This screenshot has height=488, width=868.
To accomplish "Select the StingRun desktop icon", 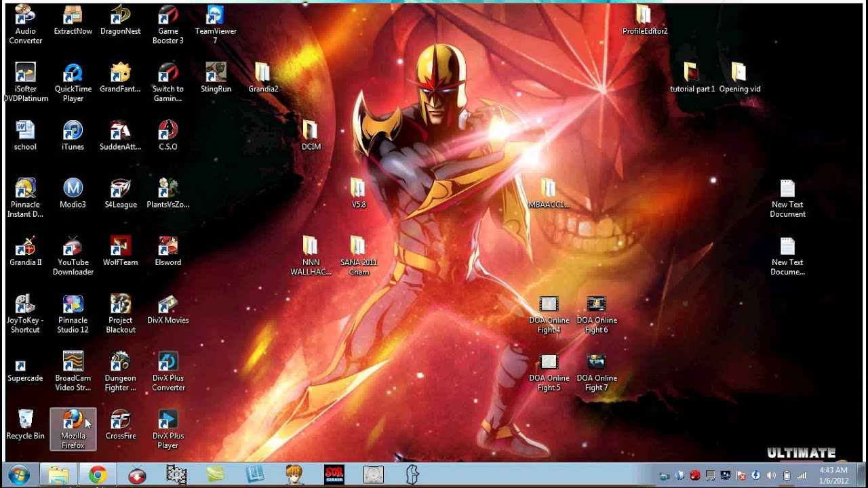I will click(x=216, y=77).
